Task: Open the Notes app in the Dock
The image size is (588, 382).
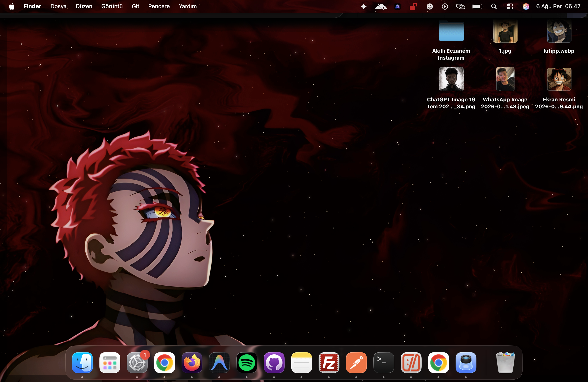Action: [302, 362]
